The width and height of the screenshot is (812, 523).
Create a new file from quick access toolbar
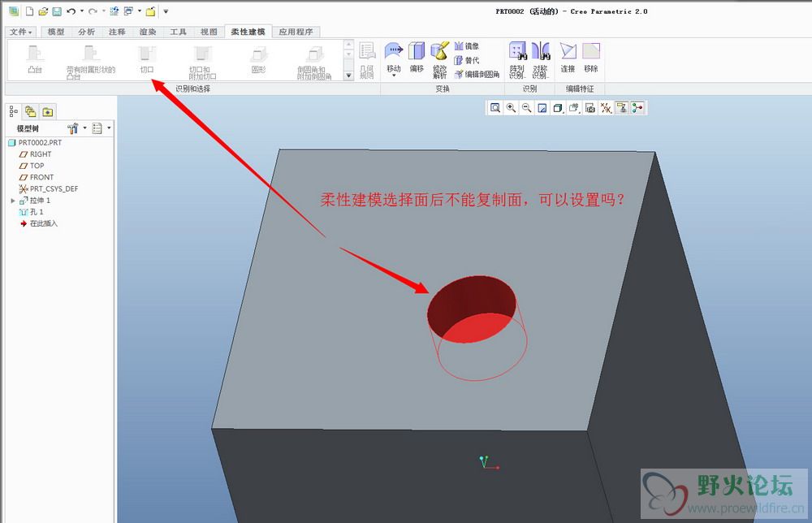29,11
